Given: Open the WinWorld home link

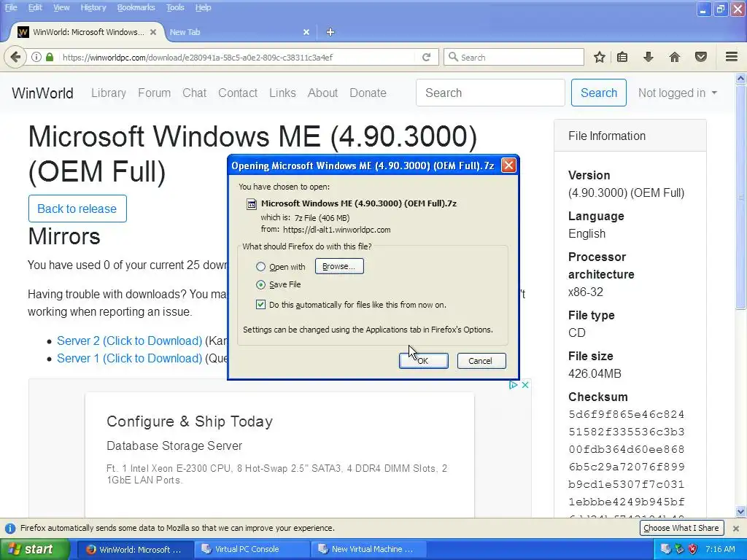Looking at the screenshot, I should (x=43, y=93).
